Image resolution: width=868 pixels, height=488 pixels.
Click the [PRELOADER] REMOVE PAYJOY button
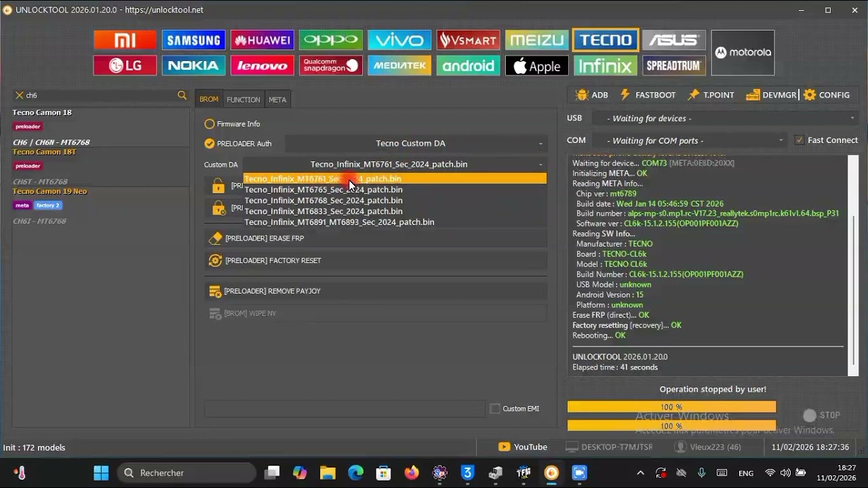pyautogui.click(x=376, y=291)
